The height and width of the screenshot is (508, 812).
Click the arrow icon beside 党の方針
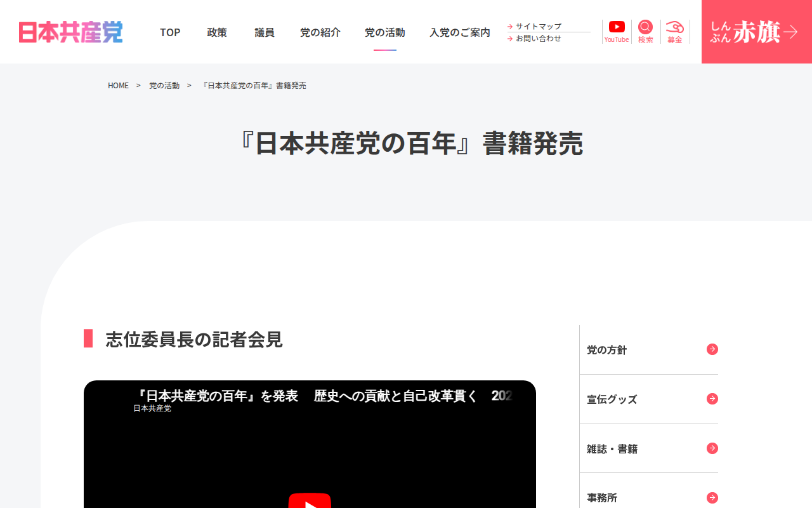coord(712,349)
